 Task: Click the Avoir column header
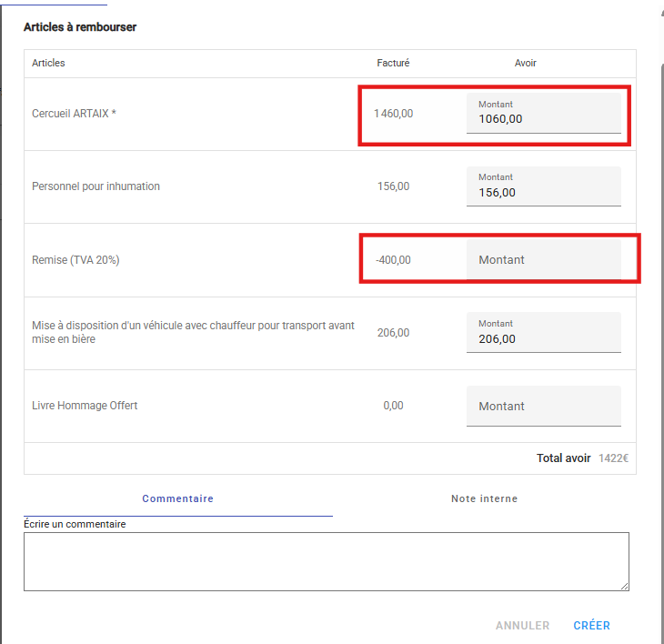pos(525,63)
